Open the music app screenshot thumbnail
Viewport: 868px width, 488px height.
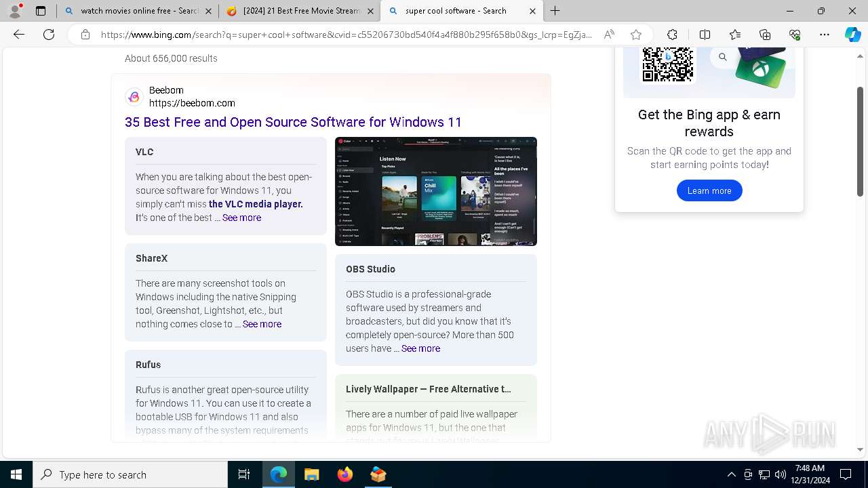coord(436,191)
